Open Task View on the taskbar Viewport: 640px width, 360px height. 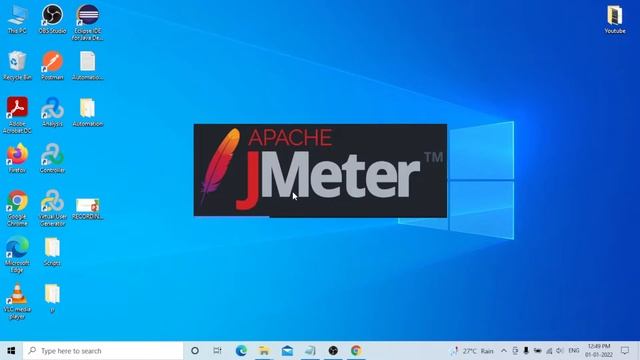(x=217, y=351)
